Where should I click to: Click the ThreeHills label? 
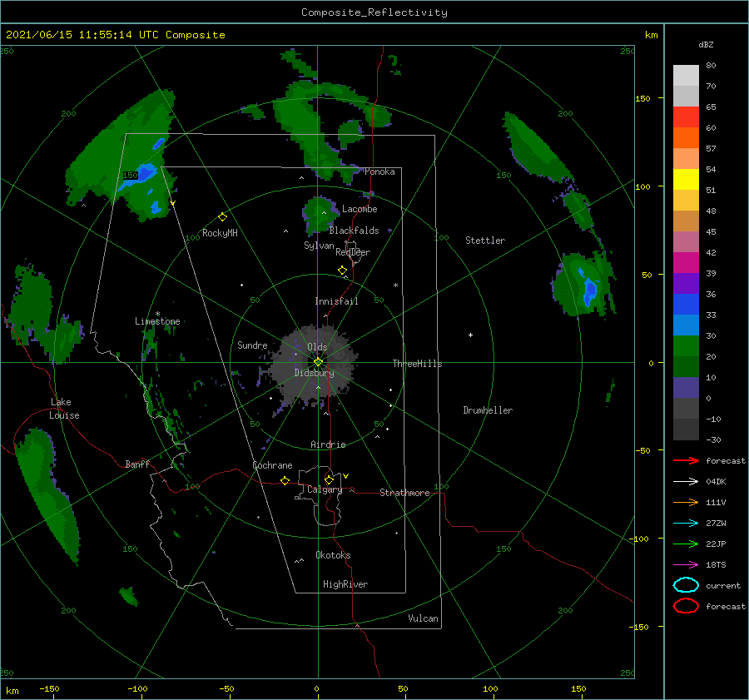(417, 364)
